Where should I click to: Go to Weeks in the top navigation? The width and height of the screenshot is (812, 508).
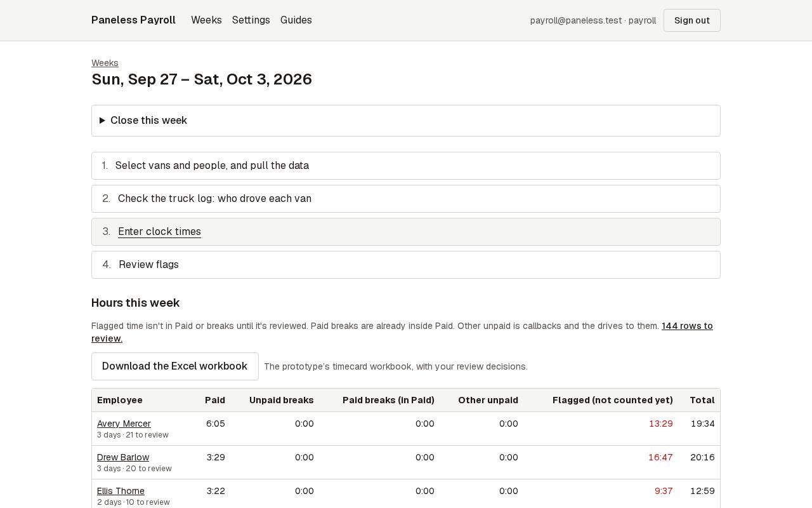[206, 20]
